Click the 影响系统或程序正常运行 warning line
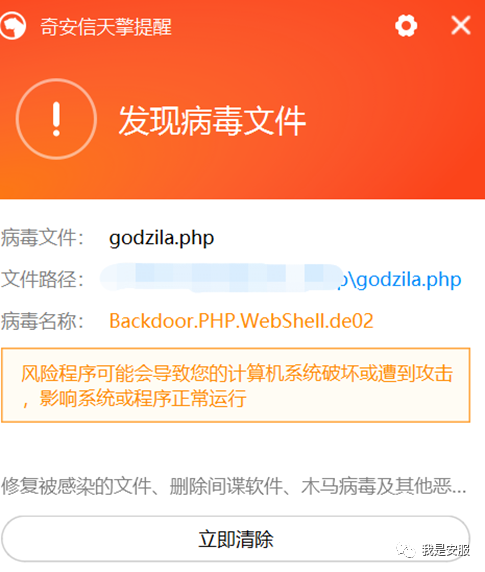The height and width of the screenshot is (572, 485). pyautogui.click(x=143, y=398)
